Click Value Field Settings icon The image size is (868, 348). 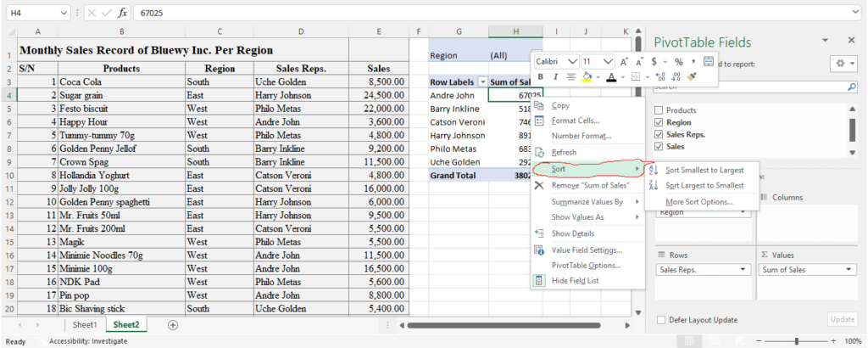pyautogui.click(x=539, y=250)
